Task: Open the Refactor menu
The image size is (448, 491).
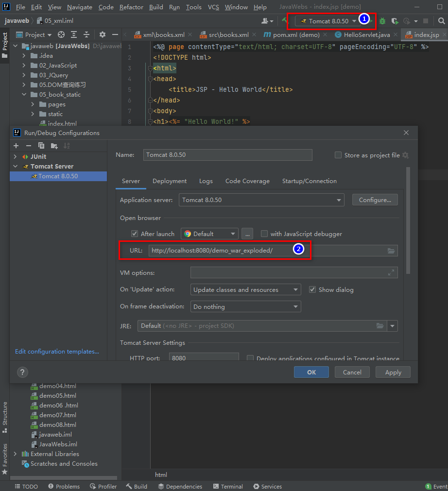Action: [x=131, y=7]
